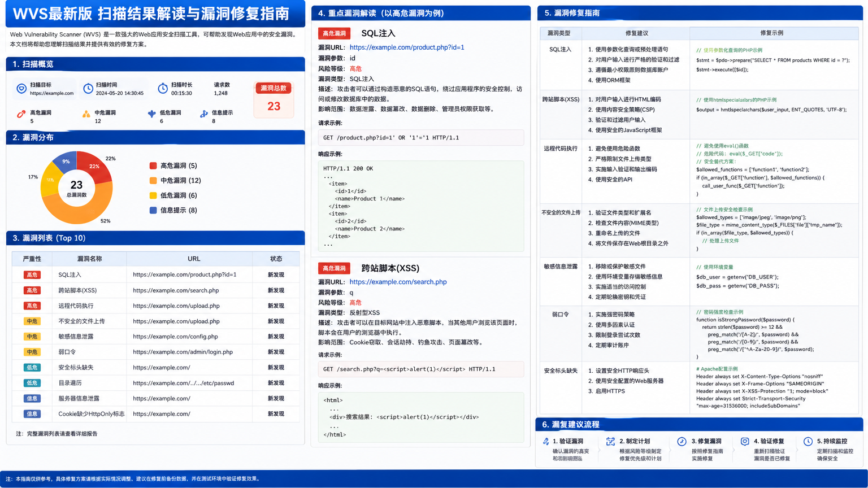Click the 高危漏洞 badge beside SQL注入 heading

(x=334, y=33)
